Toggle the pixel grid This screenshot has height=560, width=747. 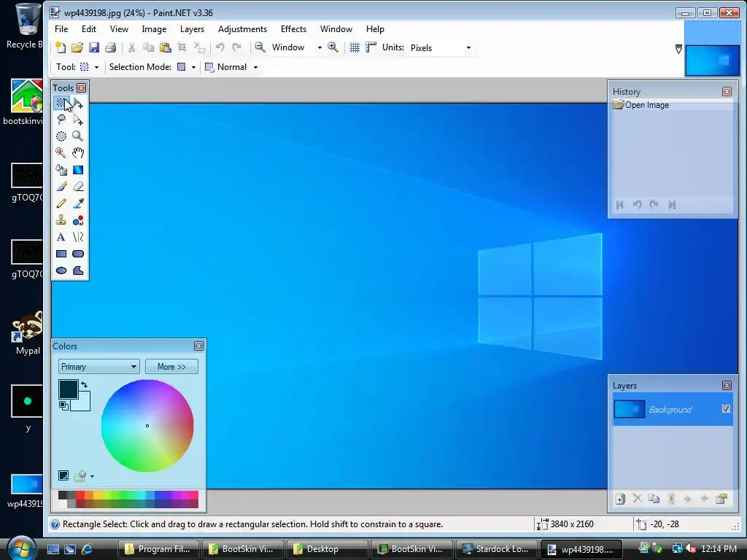pyautogui.click(x=355, y=47)
